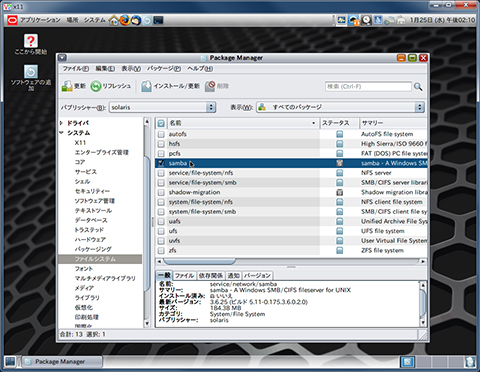The image size is (480, 372).
Task: Uncheck the samba package checkbox
Action: coord(161,163)
